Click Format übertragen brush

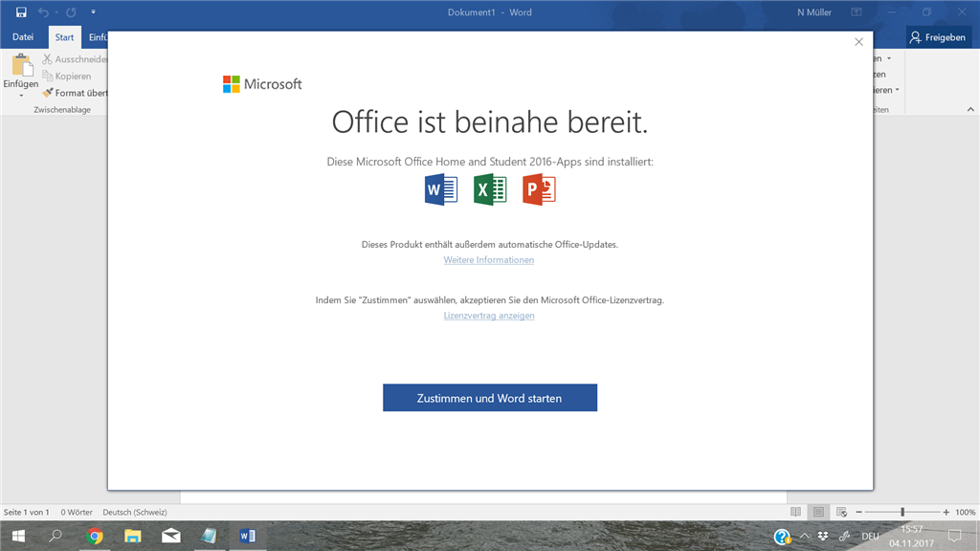coord(75,93)
